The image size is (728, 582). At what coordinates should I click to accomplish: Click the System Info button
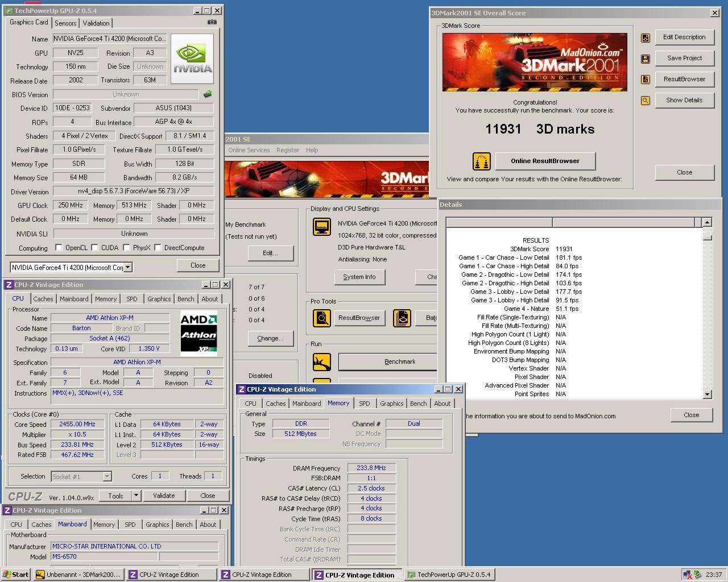pyautogui.click(x=359, y=277)
